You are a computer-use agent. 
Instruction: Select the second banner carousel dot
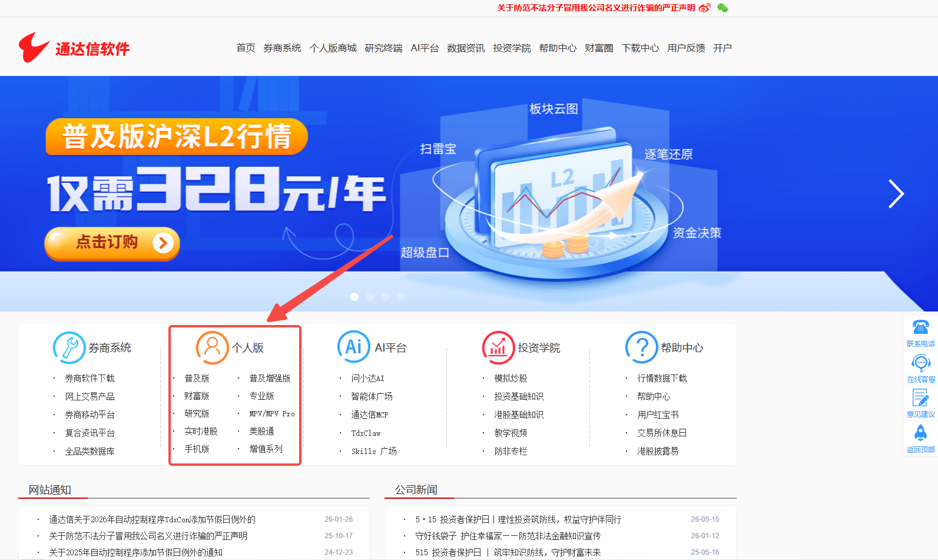pos(370,297)
